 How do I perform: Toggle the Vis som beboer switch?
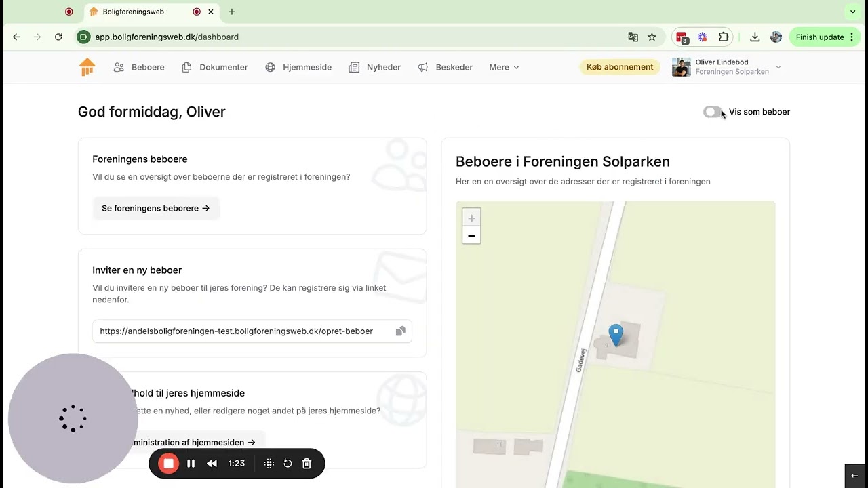712,112
